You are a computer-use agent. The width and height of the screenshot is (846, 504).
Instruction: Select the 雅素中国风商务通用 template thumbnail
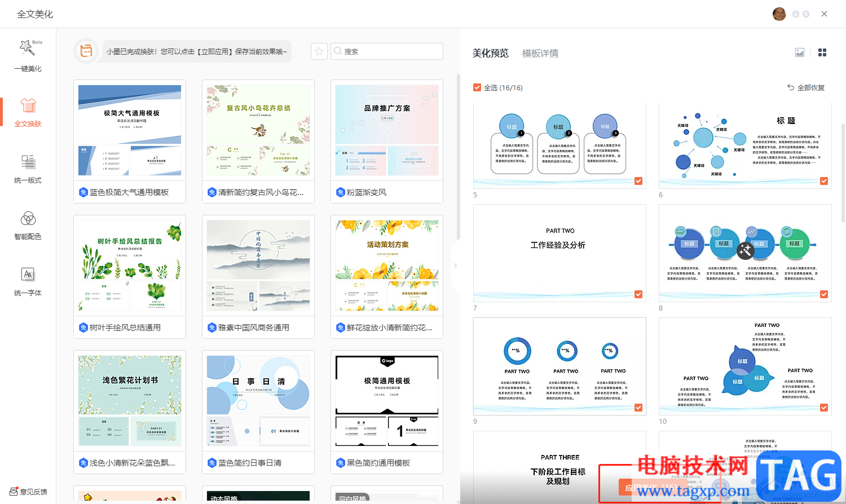click(x=258, y=266)
